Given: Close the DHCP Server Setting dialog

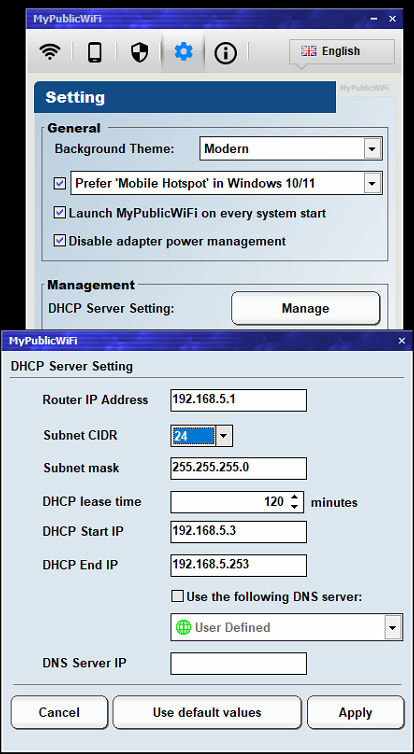Looking at the screenshot, I should [x=401, y=341].
